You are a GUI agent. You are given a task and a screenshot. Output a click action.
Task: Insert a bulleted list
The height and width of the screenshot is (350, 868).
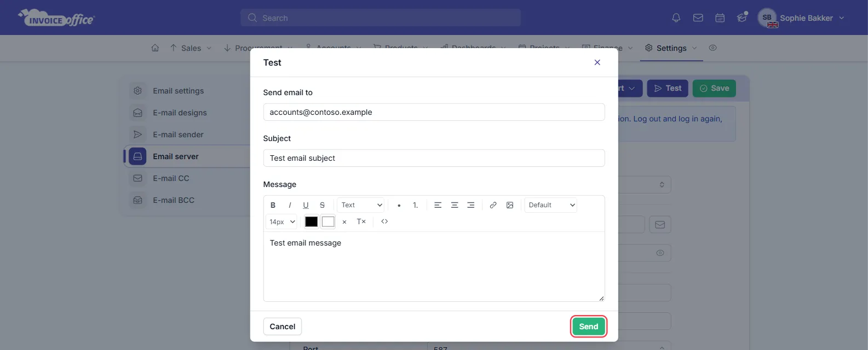(x=399, y=205)
